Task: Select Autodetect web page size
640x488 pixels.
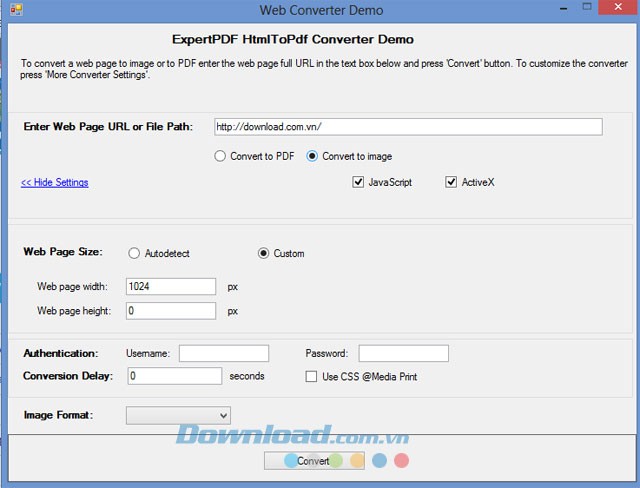Action: pyautogui.click(x=134, y=253)
